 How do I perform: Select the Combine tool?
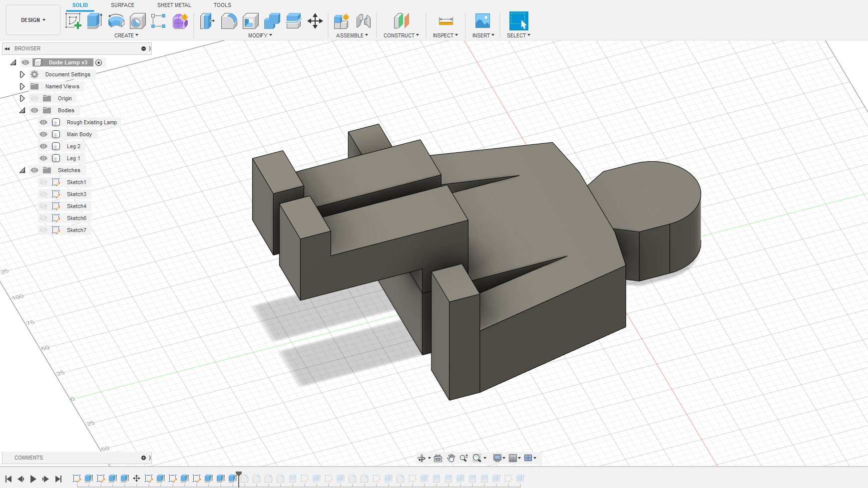272,21
